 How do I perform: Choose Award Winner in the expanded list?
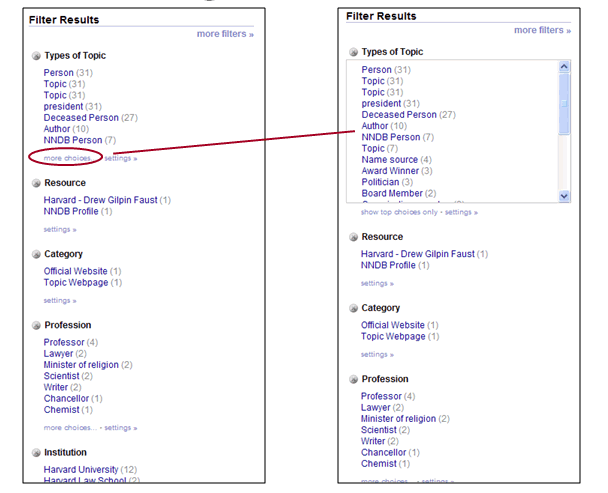[x=390, y=171]
